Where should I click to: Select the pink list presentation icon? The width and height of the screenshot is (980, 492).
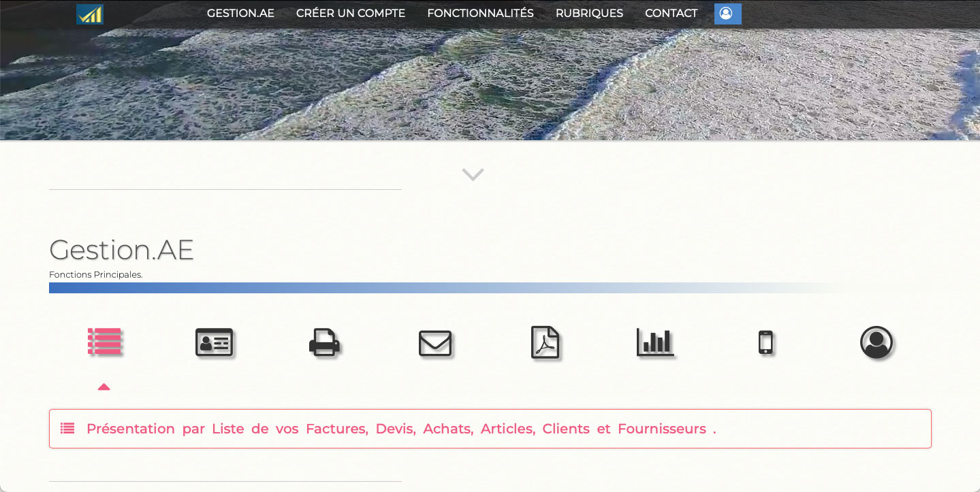click(x=104, y=342)
